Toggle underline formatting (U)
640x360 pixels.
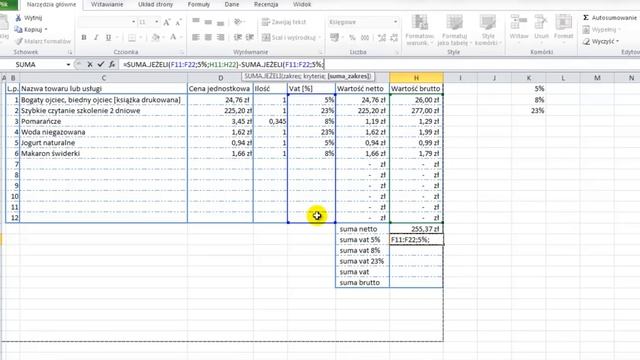pyautogui.click(x=108, y=38)
